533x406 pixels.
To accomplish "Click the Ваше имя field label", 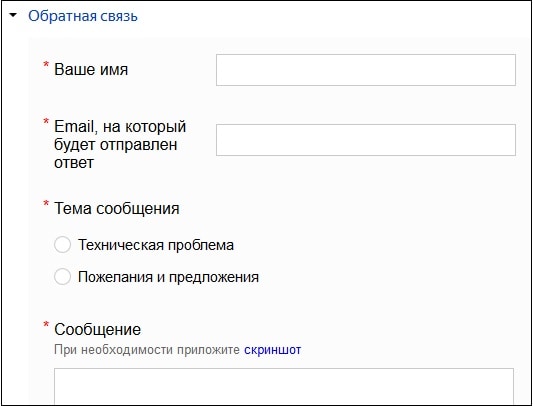I will click(91, 70).
